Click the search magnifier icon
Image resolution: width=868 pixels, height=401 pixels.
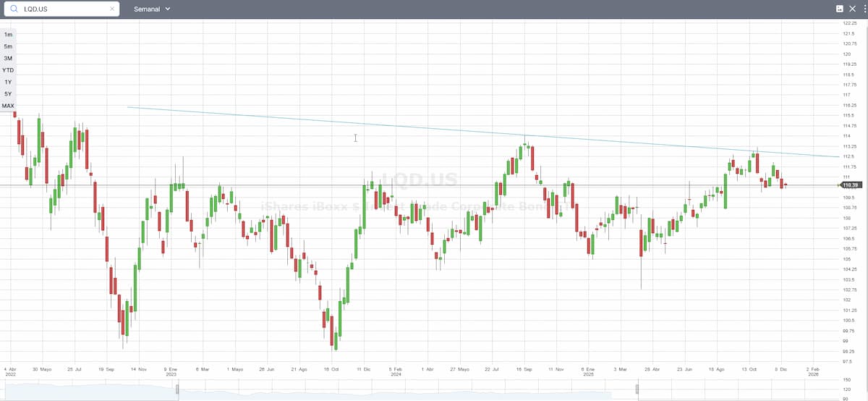12,9
